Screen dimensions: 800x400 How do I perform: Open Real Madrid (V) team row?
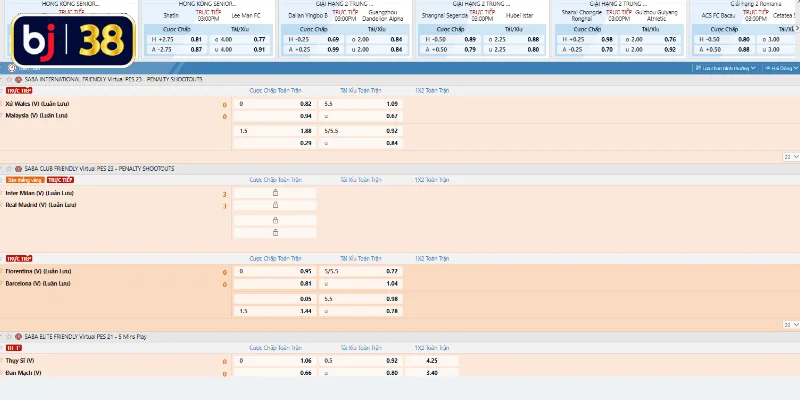(x=41, y=205)
